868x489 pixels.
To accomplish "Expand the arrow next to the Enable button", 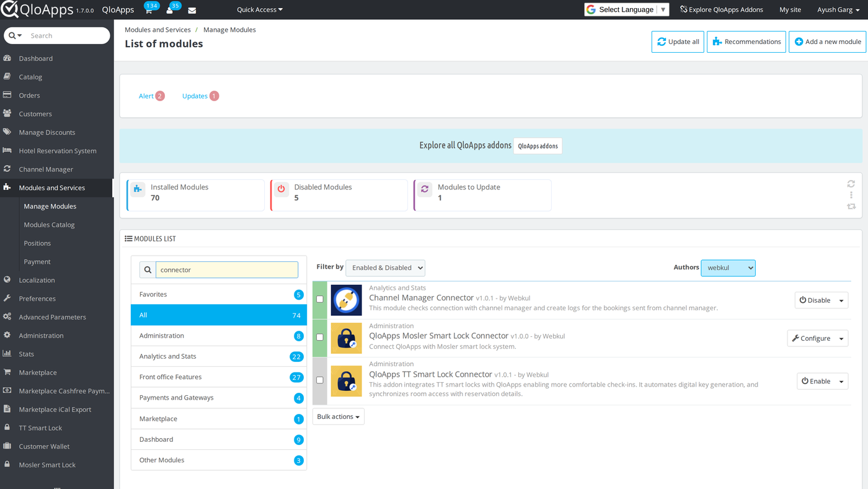I will tap(841, 381).
